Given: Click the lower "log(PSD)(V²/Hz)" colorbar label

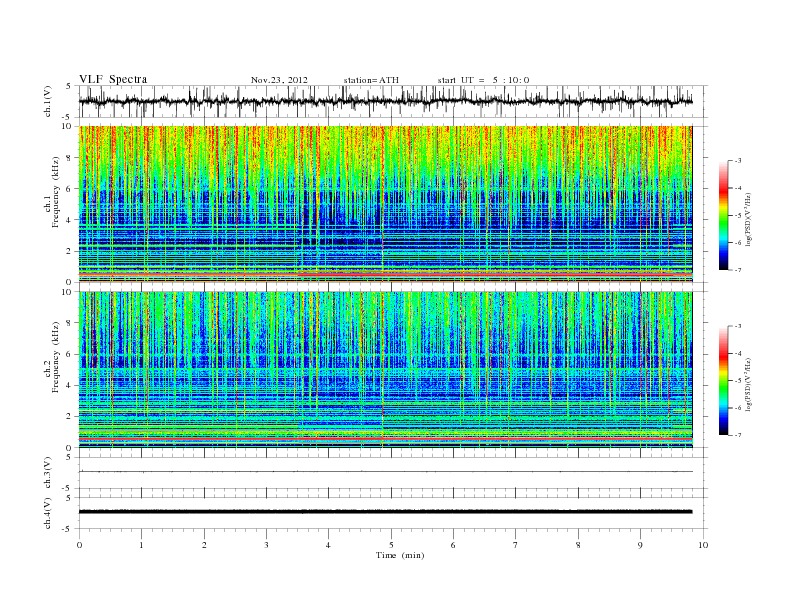Looking at the screenshot, I should pos(749,385).
